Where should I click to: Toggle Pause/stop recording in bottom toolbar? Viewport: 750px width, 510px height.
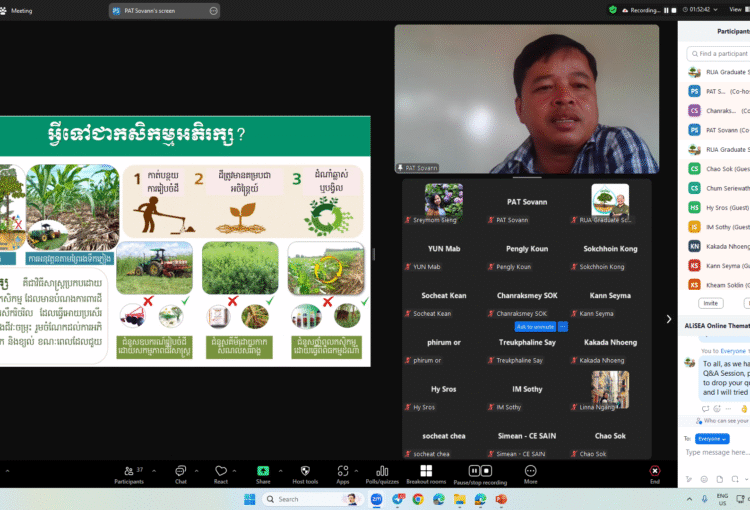point(480,472)
